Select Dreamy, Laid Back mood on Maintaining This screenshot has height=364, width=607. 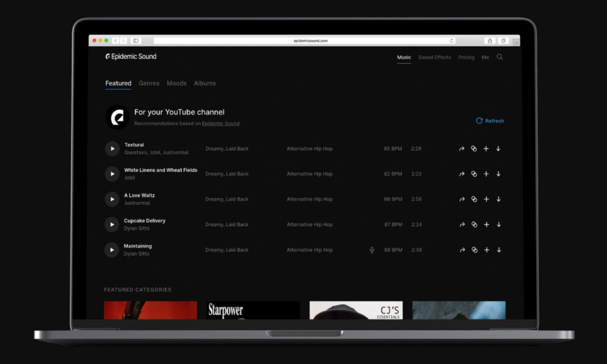227,250
